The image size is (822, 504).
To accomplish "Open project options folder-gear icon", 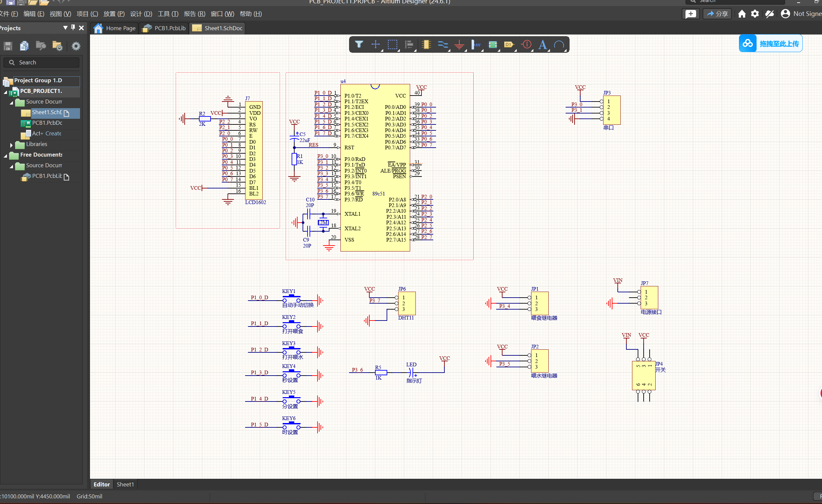I will (57, 46).
